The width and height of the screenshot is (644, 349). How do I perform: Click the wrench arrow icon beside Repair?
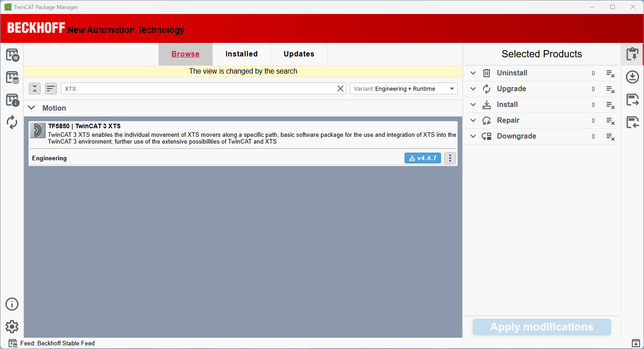pos(487,121)
